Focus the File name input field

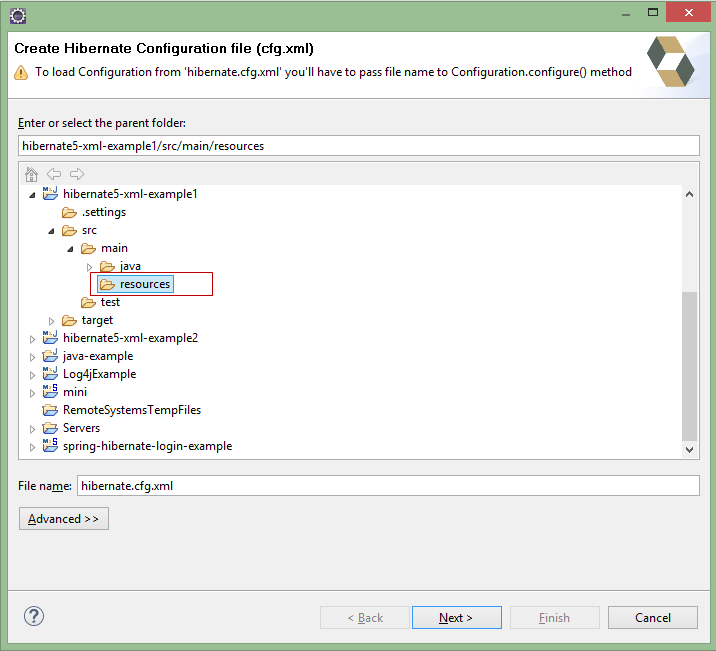388,486
